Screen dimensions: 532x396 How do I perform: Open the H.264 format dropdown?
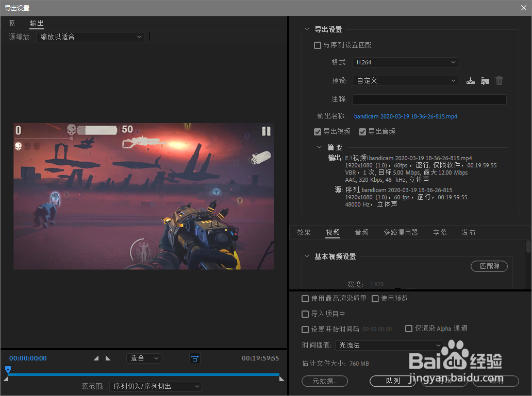pos(406,62)
